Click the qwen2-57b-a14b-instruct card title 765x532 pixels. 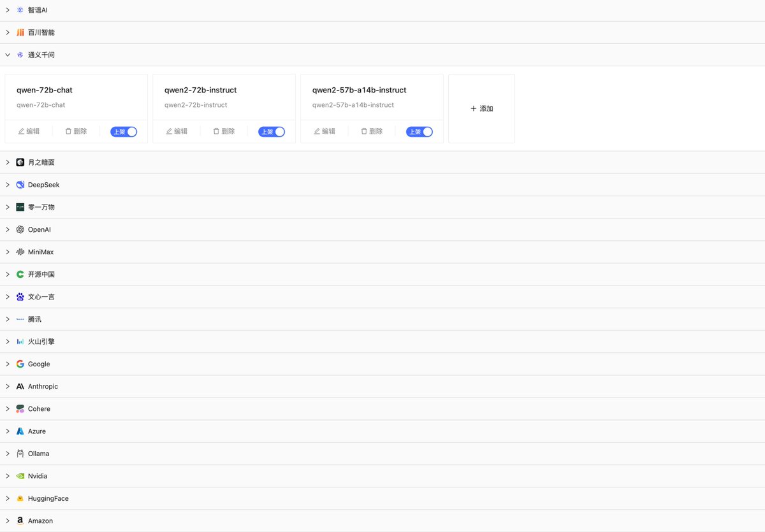pyautogui.click(x=360, y=90)
